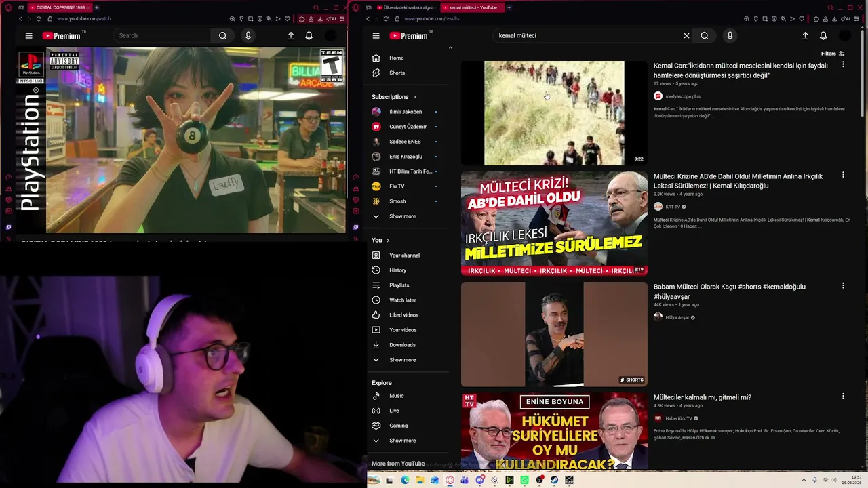Select the 'DIGITAL DOPAMINE 1999' tab in left window
868x488 pixels.
point(58,7)
